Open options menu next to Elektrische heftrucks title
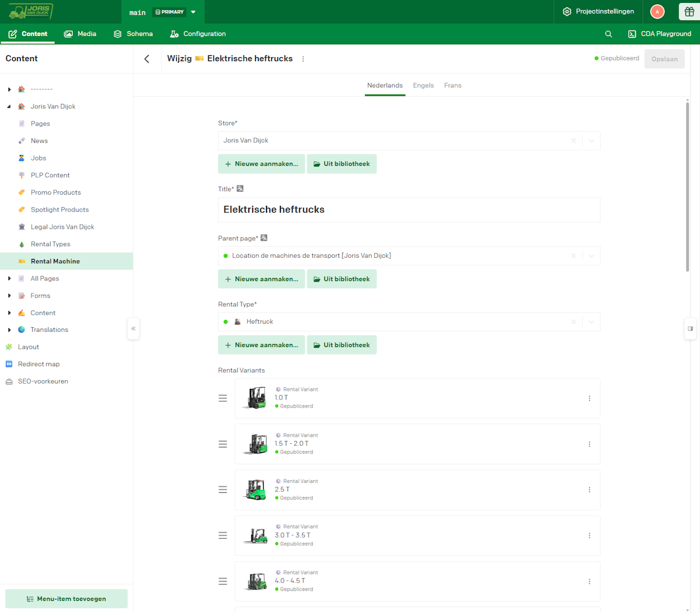 [x=303, y=59]
